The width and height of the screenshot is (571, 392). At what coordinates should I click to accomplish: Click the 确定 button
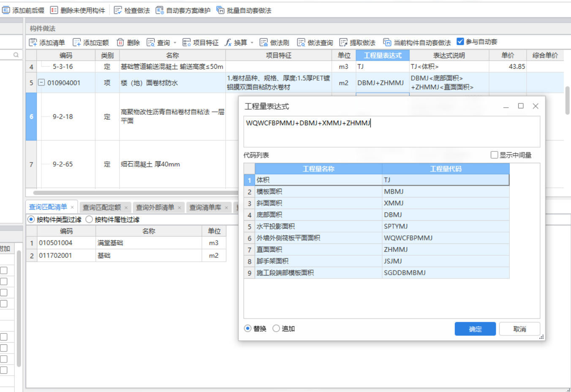475,329
